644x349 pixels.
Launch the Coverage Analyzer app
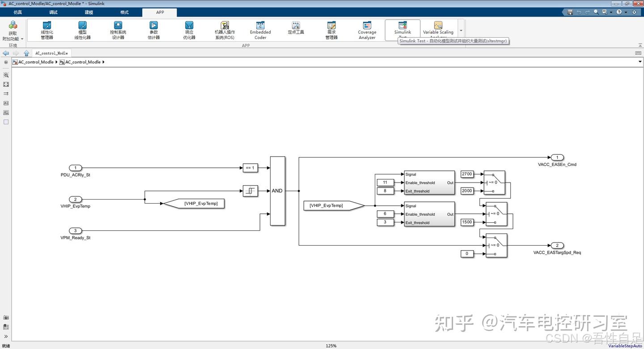point(367,30)
